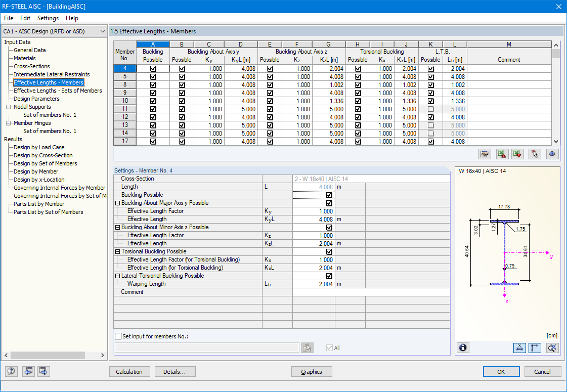Screen dimensions: 567x392
Task: Edit effective length factor Kz value in settings
Action: [x=314, y=235]
